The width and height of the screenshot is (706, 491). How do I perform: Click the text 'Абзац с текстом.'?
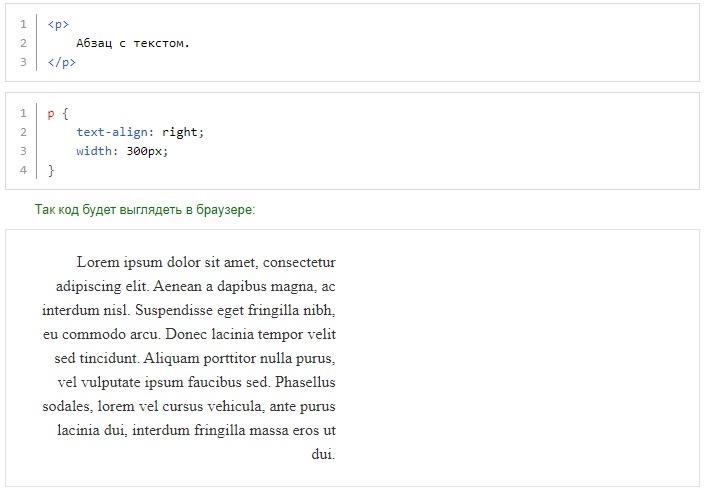(133, 43)
